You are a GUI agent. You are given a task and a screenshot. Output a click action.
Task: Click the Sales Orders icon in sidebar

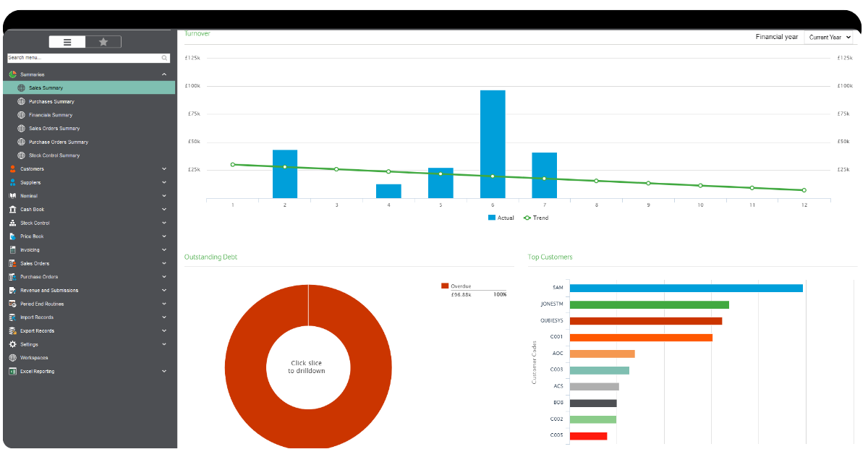(x=12, y=263)
